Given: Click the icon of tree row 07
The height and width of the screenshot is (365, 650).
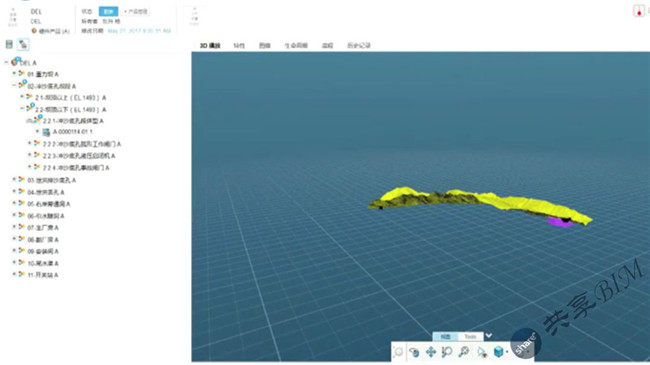Looking at the screenshot, I should [x=22, y=227].
